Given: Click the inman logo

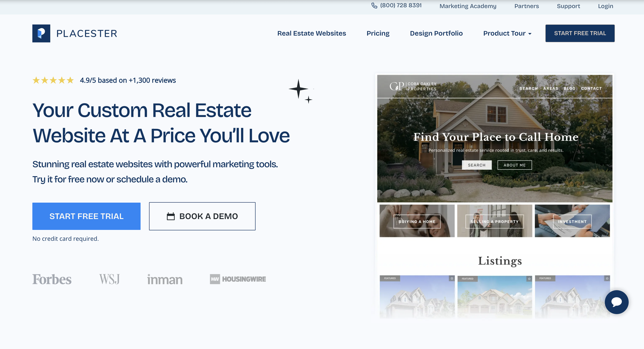Looking at the screenshot, I should [165, 279].
